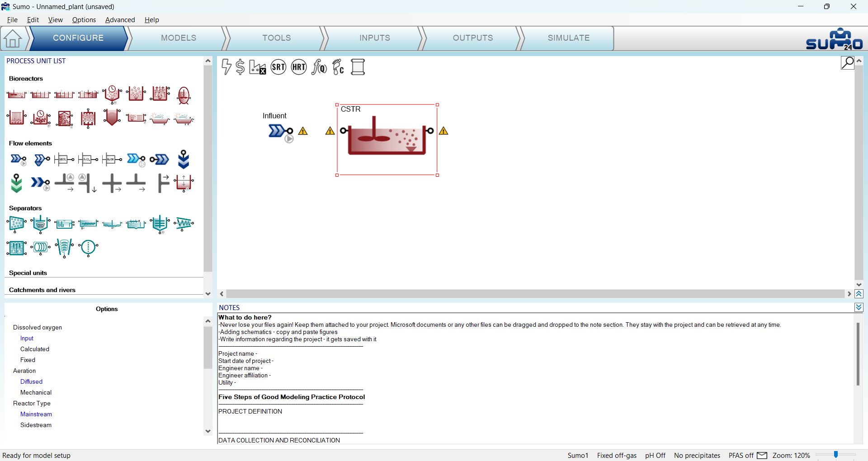This screenshot has height=461, width=868.
Task: Click the SRT toolbar icon
Action: [278, 67]
